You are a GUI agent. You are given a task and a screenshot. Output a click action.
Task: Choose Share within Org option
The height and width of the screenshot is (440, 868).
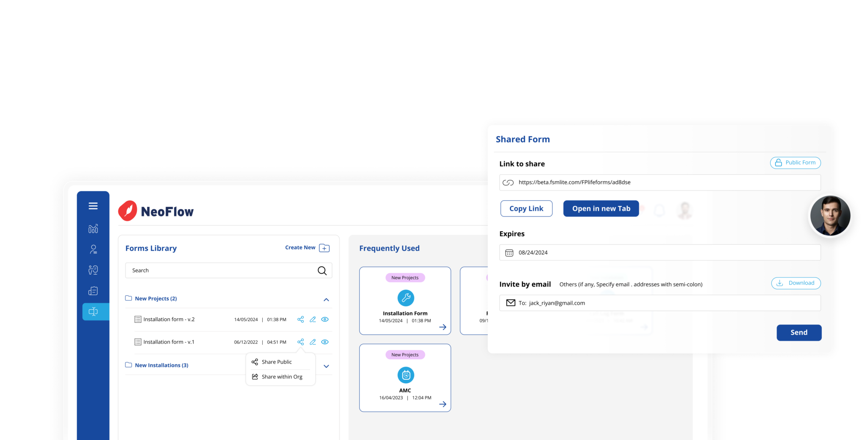click(x=282, y=377)
